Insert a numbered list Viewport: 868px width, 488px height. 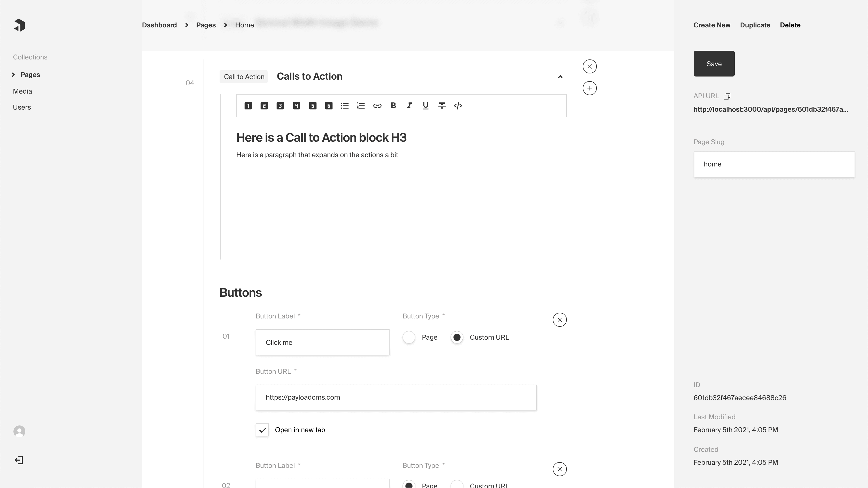pyautogui.click(x=361, y=106)
